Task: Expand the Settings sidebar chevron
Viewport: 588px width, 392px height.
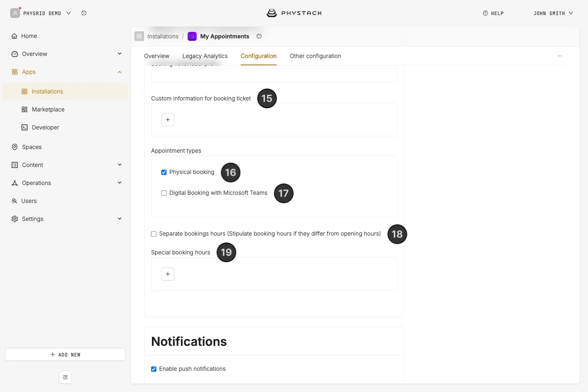Action: coord(120,218)
